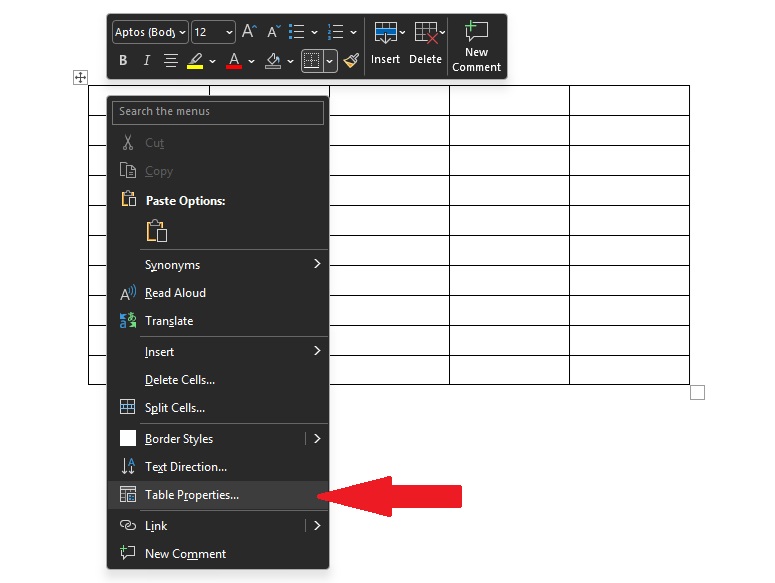Expand the Borders options arrow
Screen dimensions: 775x583
pos(330,61)
